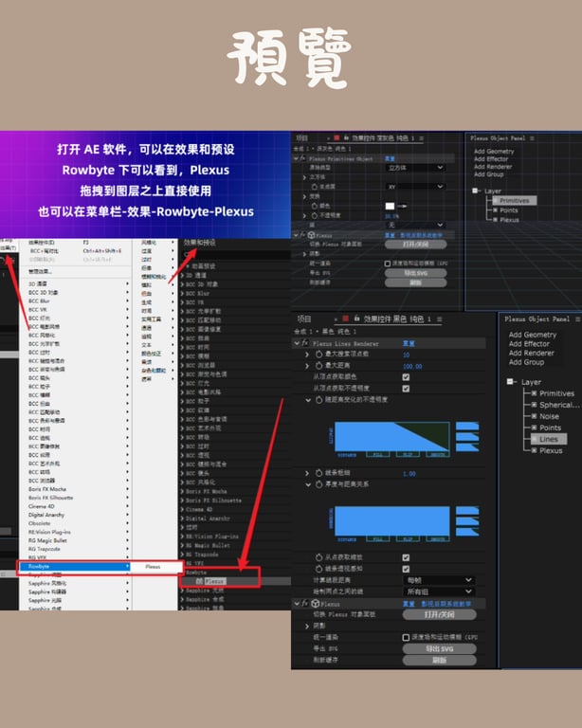The width and height of the screenshot is (582, 728).
Task: Uncheck the second checkbox above the opacity graph
Action: 406,388
